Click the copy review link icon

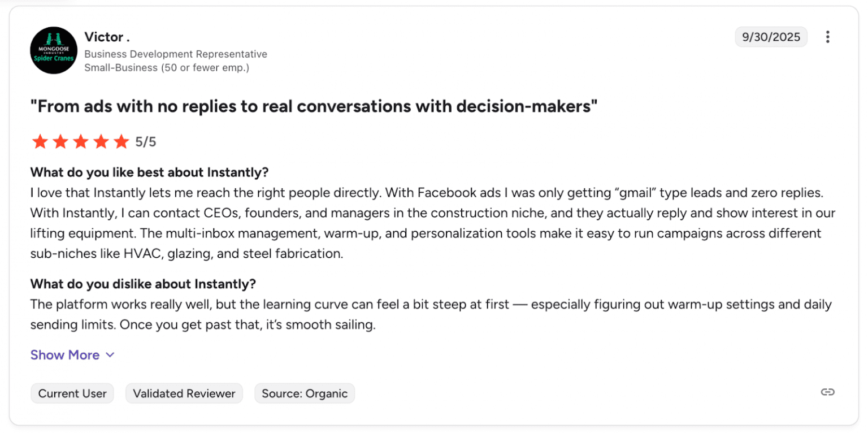(x=827, y=392)
